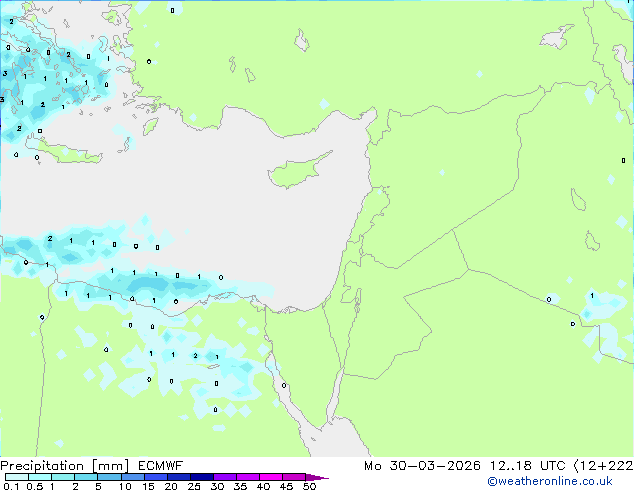Select the 25 mm navy legend swatch
The width and height of the screenshot is (634, 490).
(x=201, y=477)
